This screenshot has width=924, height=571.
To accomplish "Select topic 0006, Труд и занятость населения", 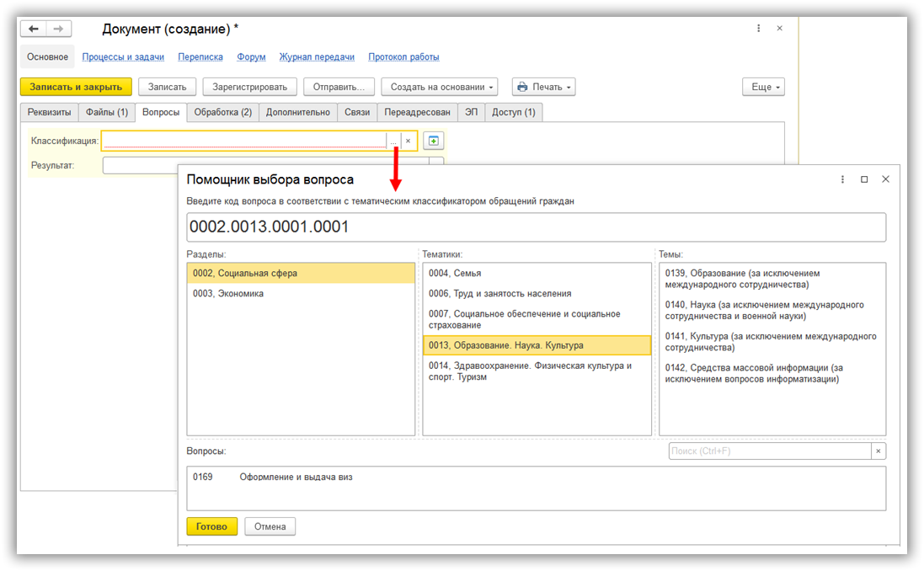I will pyautogui.click(x=500, y=294).
